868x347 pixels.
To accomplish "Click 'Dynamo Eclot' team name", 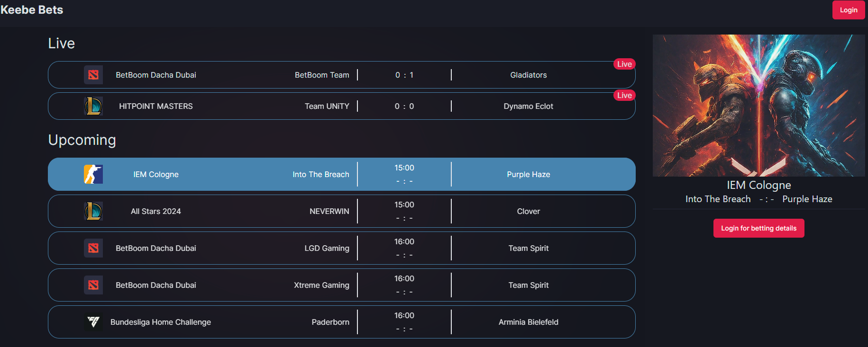I will coord(529,106).
